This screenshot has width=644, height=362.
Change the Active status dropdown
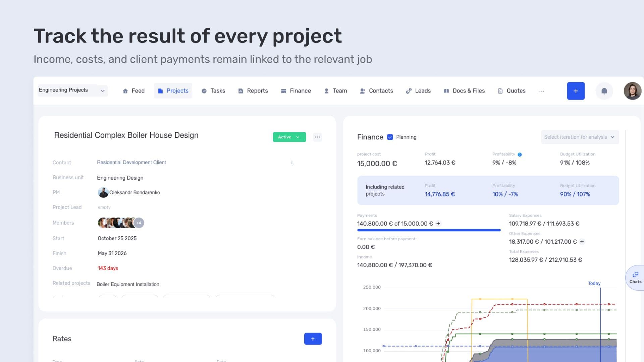point(289,137)
